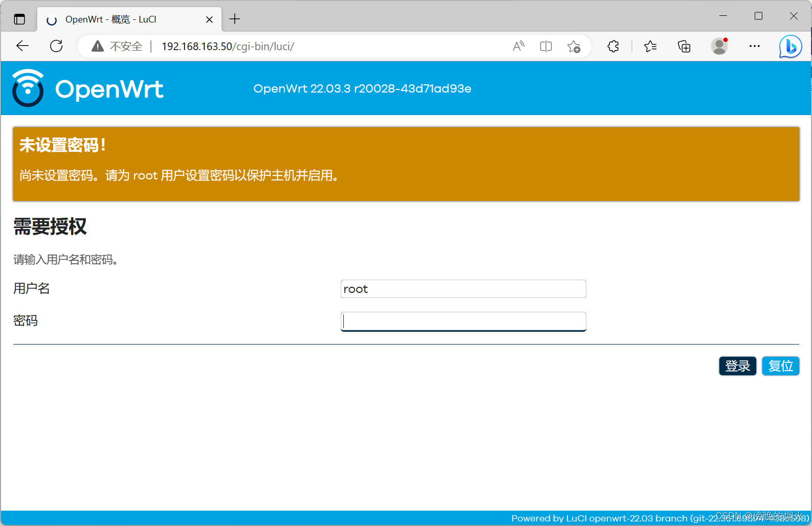Click the 未设置密码! warning heading
Image resolution: width=812 pixels, height=526 pixels.
(x=62, y=145)
